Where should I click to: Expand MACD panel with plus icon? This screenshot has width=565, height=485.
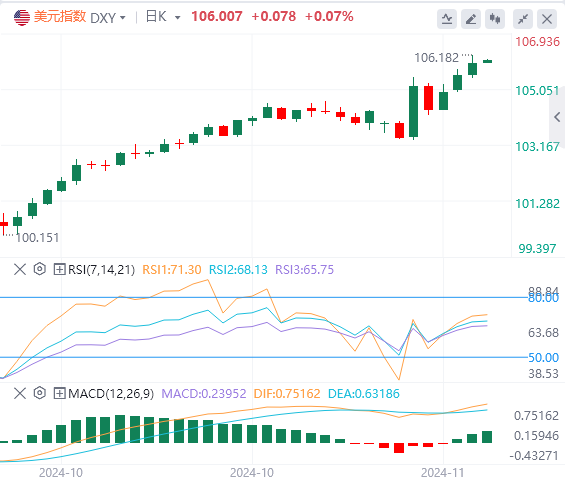(59, 393)
